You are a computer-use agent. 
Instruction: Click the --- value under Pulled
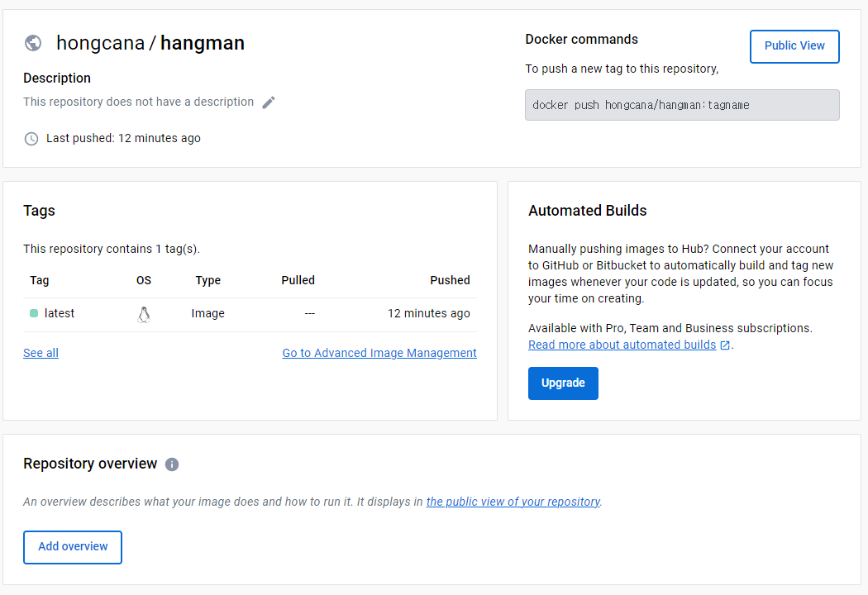(x=309, y=314)
